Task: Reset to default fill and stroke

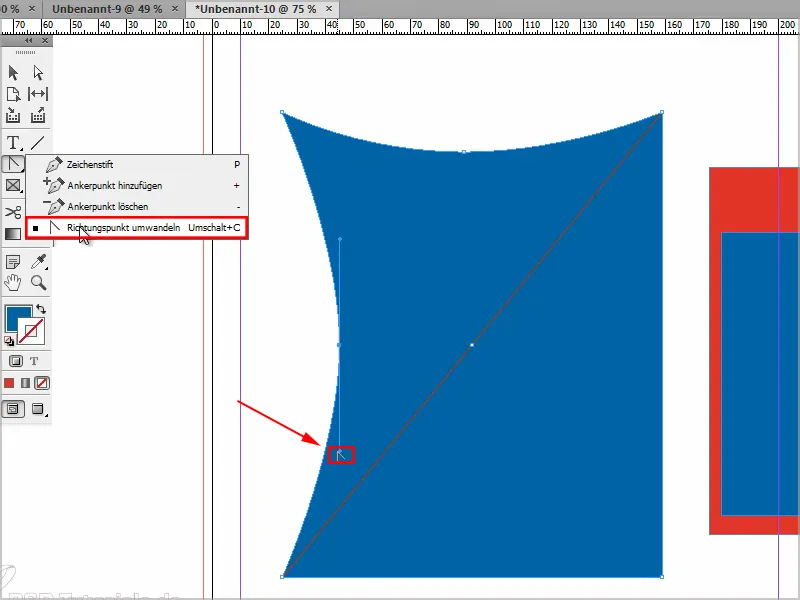Action: click(x=9, y=341)
